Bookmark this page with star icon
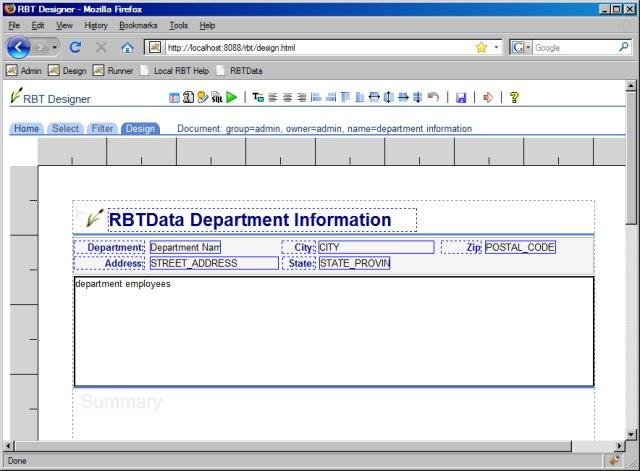640x471 pixels. [481, 48]
